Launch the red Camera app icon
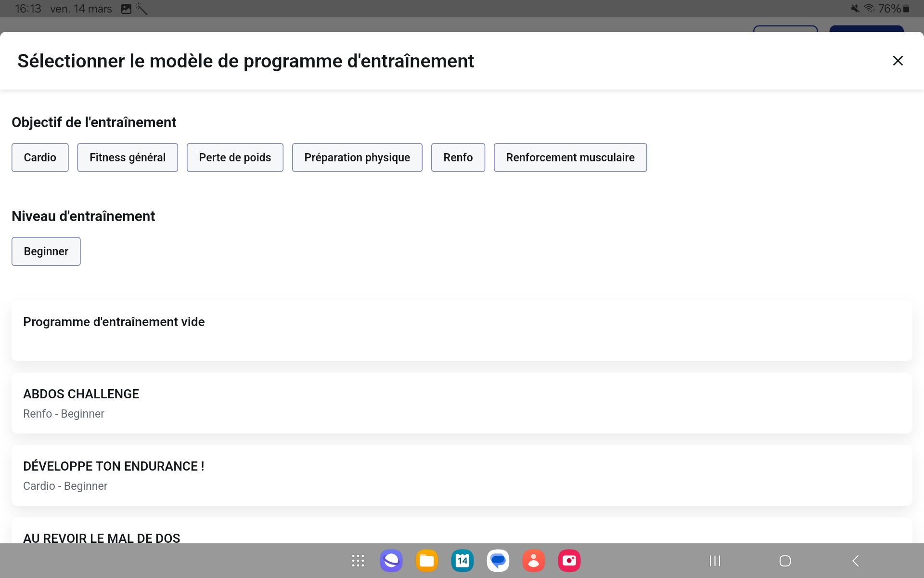This screenshot has width=924, height=578. pyautogui.click(x=569, y=561)
